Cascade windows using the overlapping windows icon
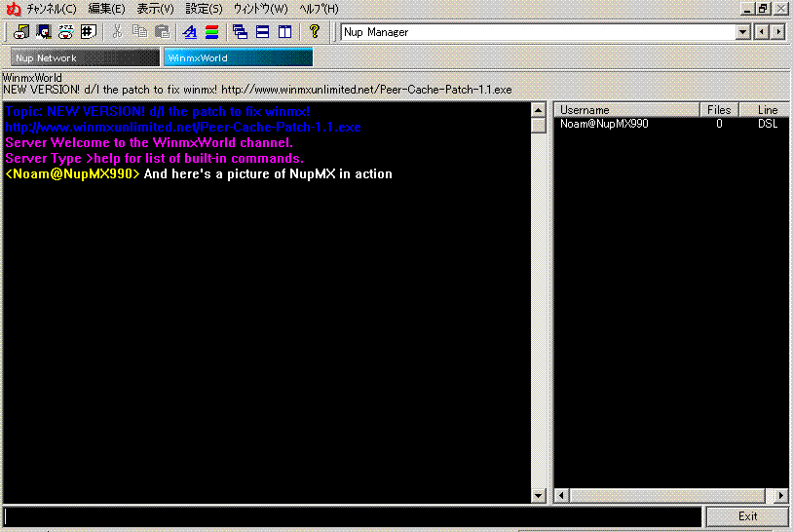The height and width of the screenshot is (532, 793). pyautogui.click(x=241, y=32)
